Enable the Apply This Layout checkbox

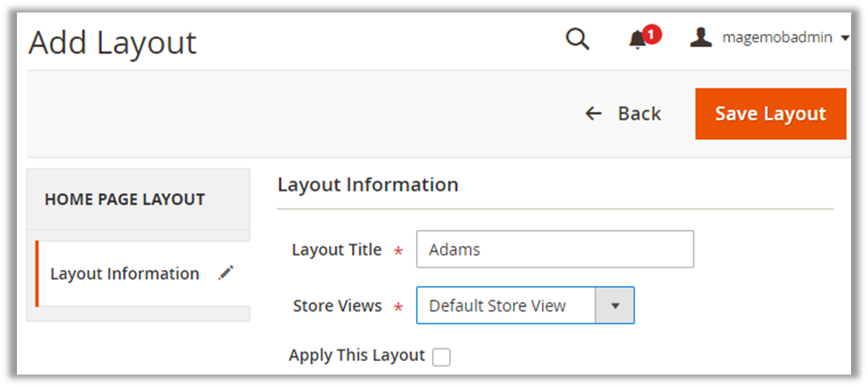441,357
